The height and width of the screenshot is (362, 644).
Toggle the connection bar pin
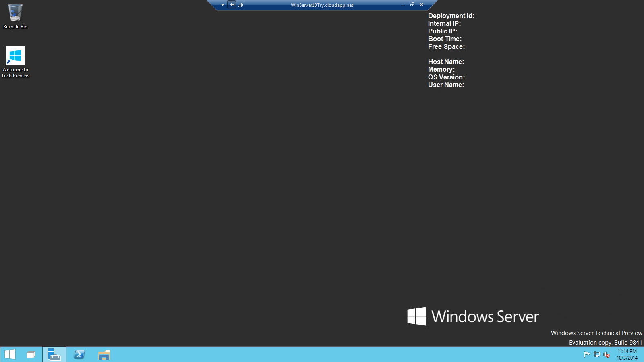click(232, 5)
